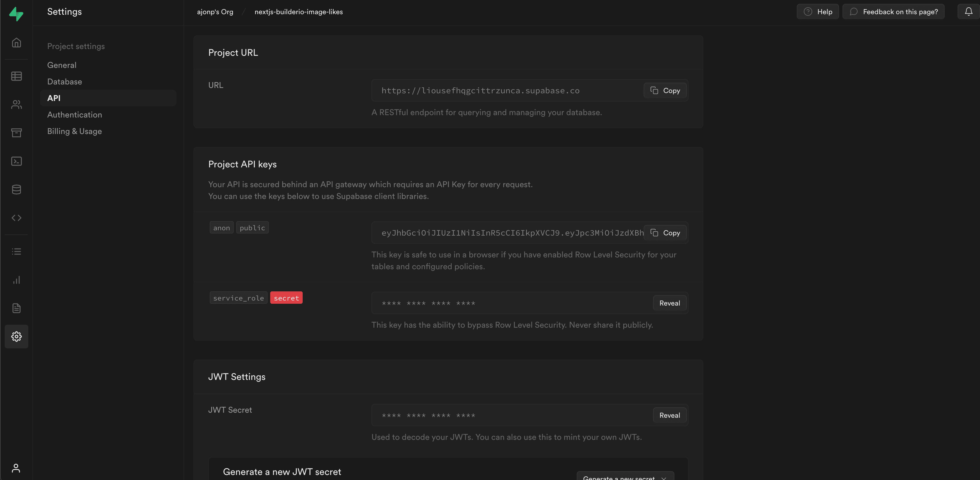The width and height of the screenshot is (980, 480).
Task: Click the public badge
Action: 252,228
